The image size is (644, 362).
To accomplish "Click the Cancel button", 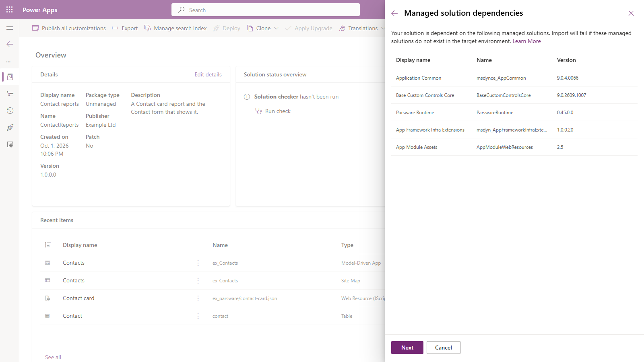I will click(444, 348).
